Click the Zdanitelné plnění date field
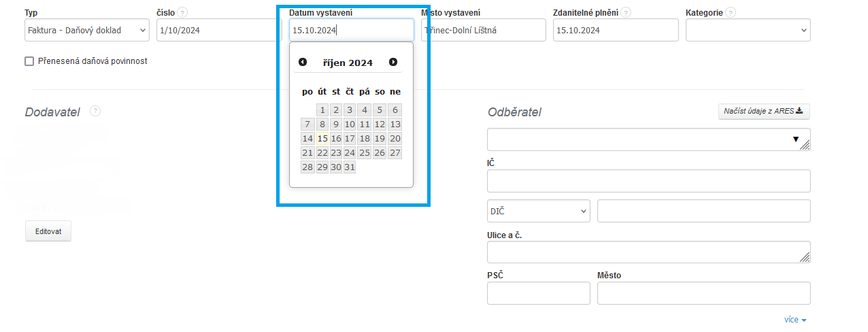The height and width of the screenshot is (332, 868). (615, 30)
